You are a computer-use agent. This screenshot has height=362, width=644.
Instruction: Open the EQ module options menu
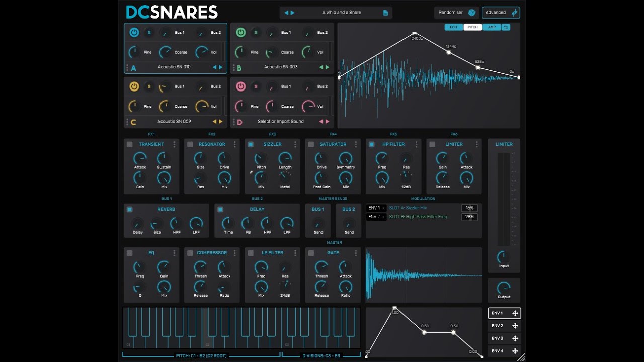tap(175, 253)
